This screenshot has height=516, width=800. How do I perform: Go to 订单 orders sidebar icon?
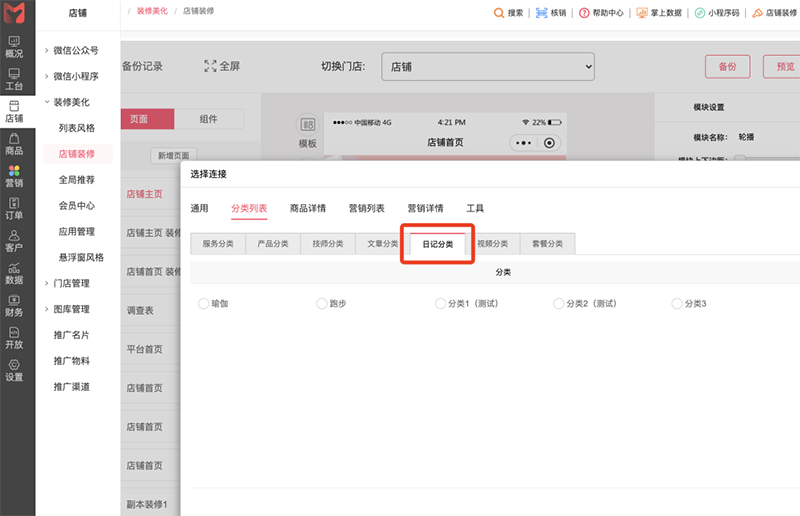[14, 208]
